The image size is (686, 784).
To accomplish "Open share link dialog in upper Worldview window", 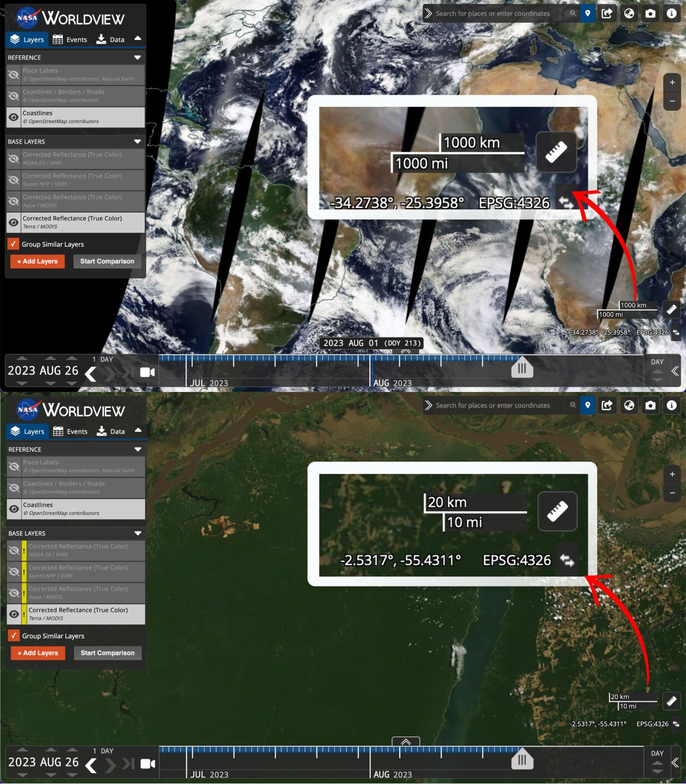I will pos(607,14).
